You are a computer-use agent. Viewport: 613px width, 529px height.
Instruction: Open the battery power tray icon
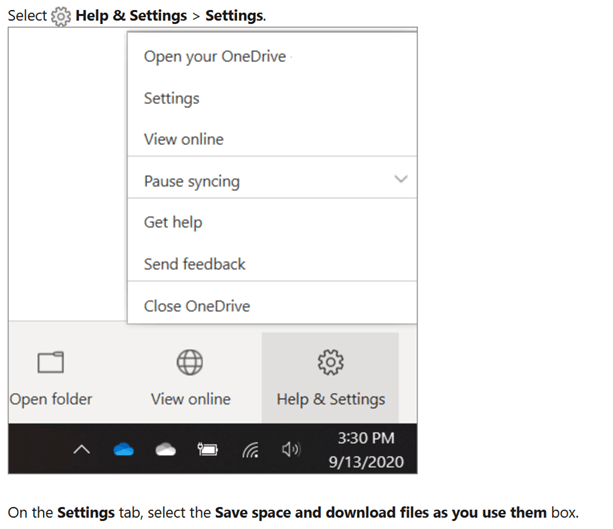(x=208, y=450)
